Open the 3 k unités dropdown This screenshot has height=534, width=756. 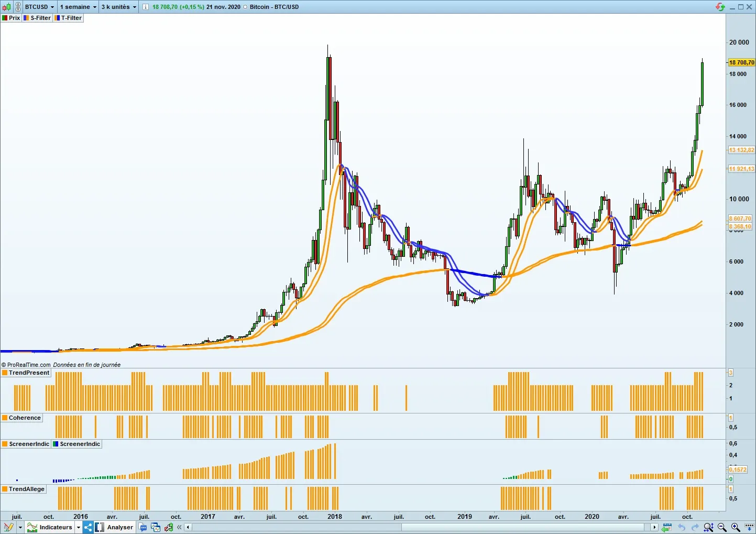(119, 7)
